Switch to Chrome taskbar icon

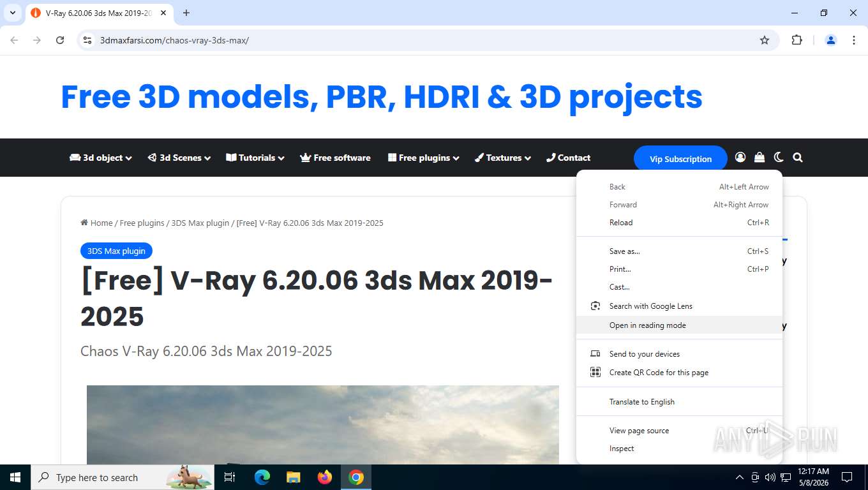click(x=356, y=477)
